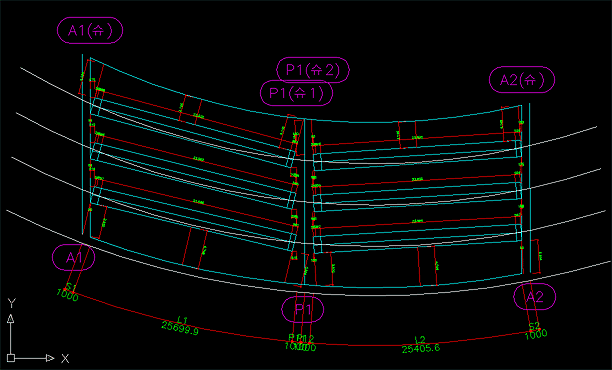Screen dimensions: 612x370
Task: Pick the plain A1 abutment bubble
Action: [x=74, y=258]
